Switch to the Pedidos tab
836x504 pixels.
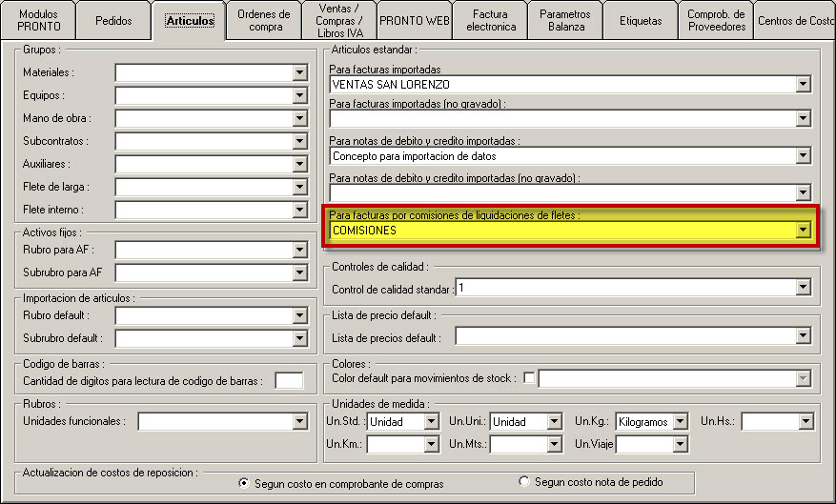113,20
